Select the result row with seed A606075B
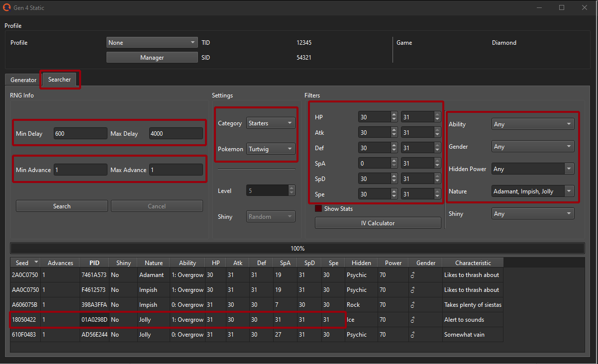 [x=257, y=305]
